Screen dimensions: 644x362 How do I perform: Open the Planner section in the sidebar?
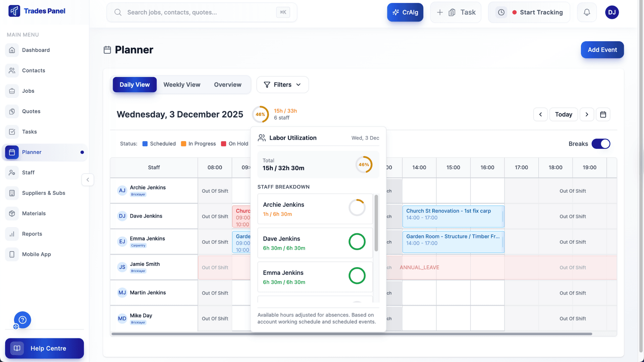click(x=32, y=152)
